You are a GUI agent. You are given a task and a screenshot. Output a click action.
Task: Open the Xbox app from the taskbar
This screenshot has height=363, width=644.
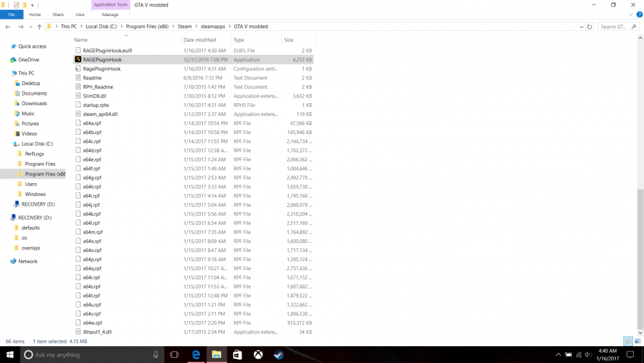point(258,355)
